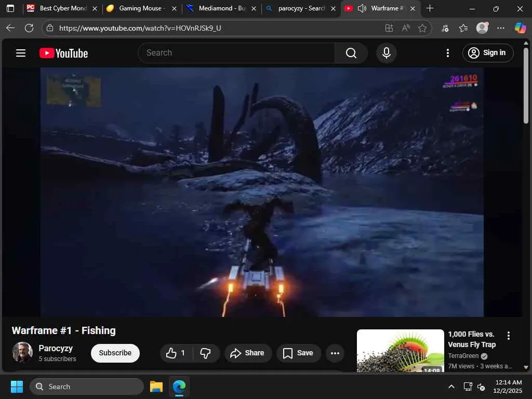The image size is (532, 399).
Task: Pause the video by clicking the player
Action: [262, 192]
